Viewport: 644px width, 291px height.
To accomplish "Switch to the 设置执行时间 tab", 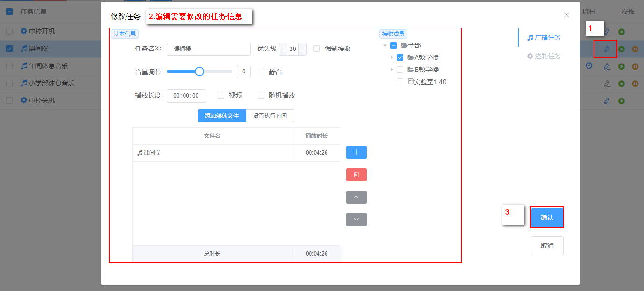I will (x=270, y=116).
